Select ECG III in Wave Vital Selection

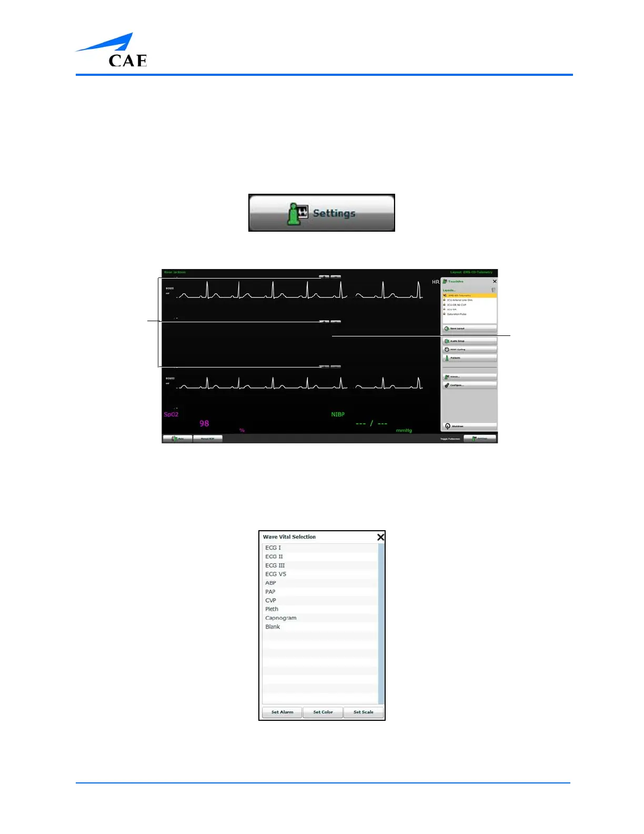[320, 565]
